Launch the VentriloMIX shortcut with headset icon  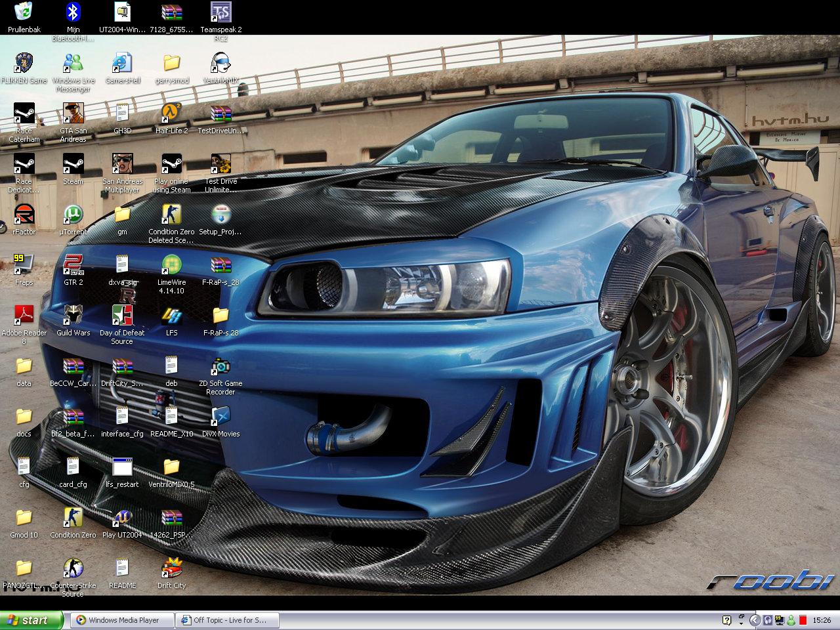coord(221,68)
